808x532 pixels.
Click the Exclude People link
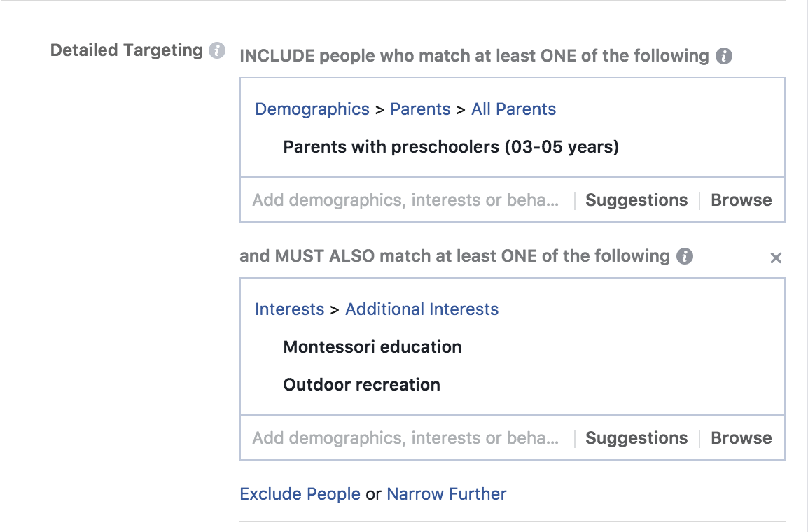[300, 494]
